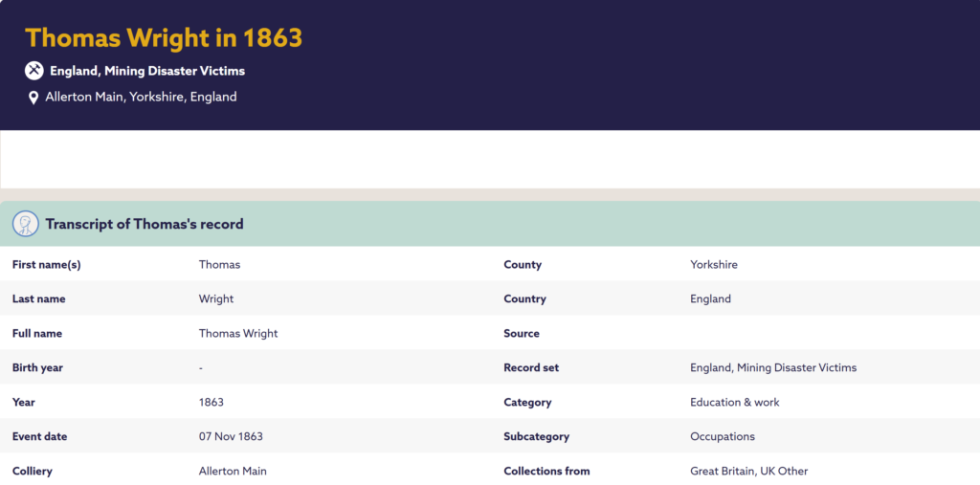The width and height of the screenshot is (980, 485).
Task: Click the Country value England
Action: (711, 298)
